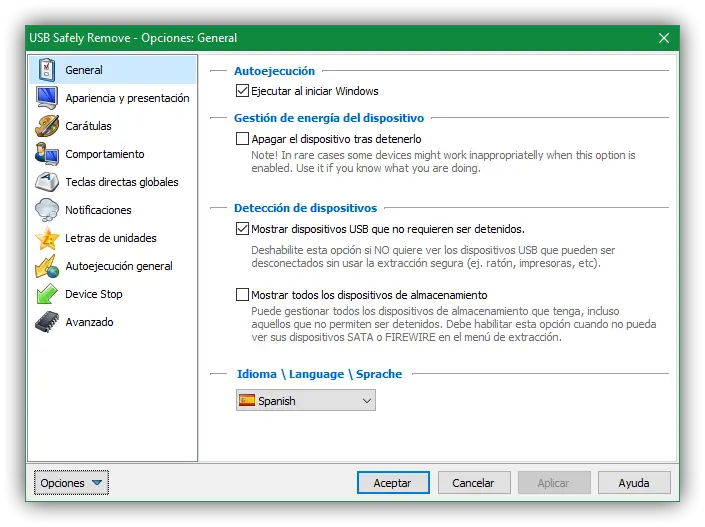Enable Apagar el dispositivo tras detenerlo
Screen dimensions: 705x527
[242, 138]
